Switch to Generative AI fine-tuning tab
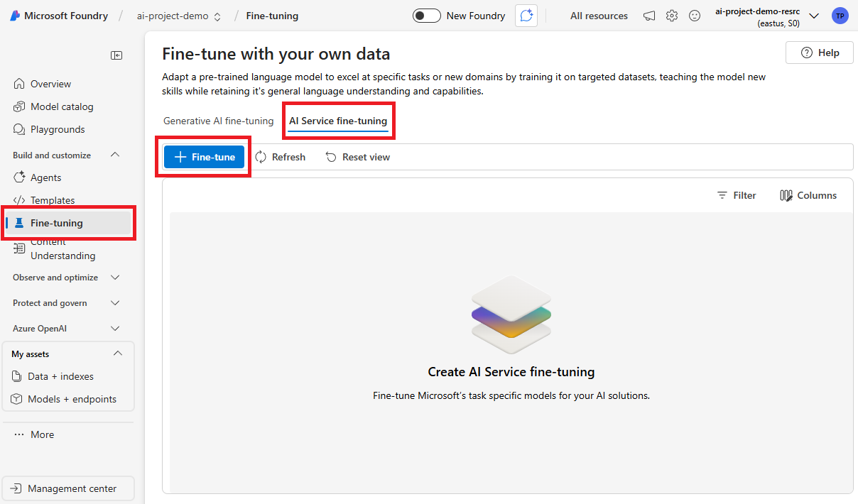858x504 pixels. pyautogui.click(x=218, y=121)
